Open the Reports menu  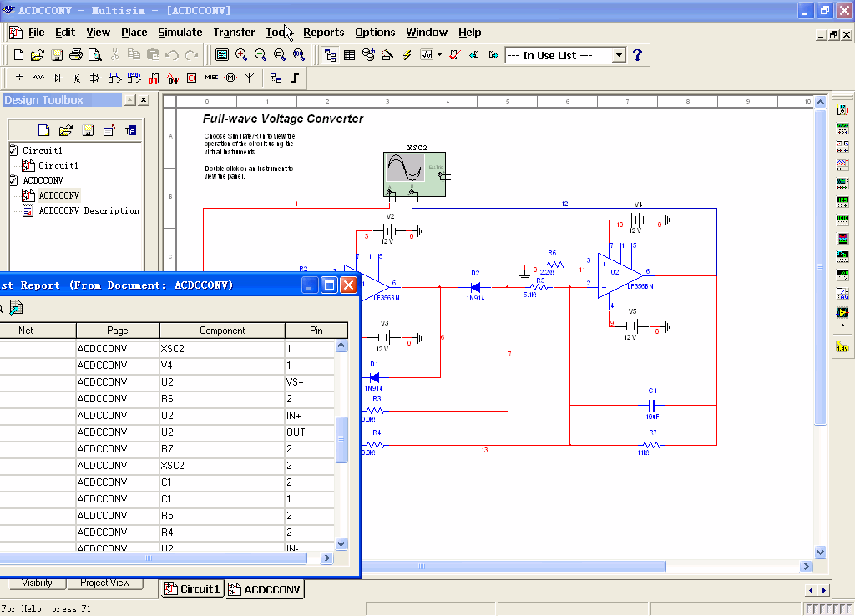pyautogui.click(x=324, y=33)
